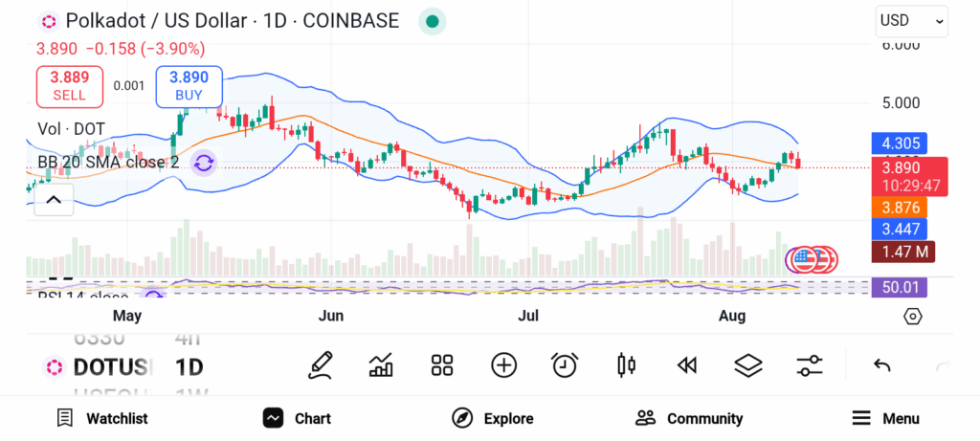Collapse the indicator legend chevron
The width and height of the screenshot is (980, 441).
(x=54, y=199)
